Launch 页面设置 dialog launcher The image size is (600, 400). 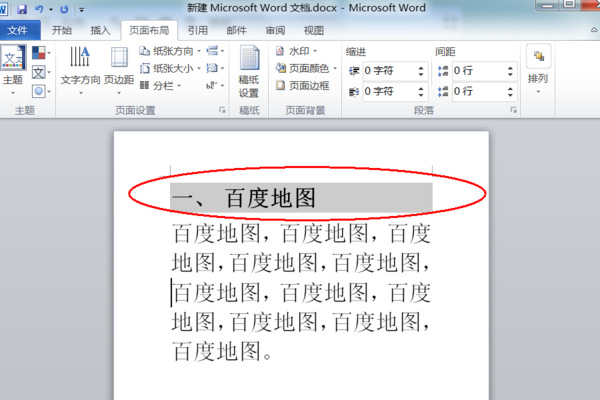coord(222,110)
